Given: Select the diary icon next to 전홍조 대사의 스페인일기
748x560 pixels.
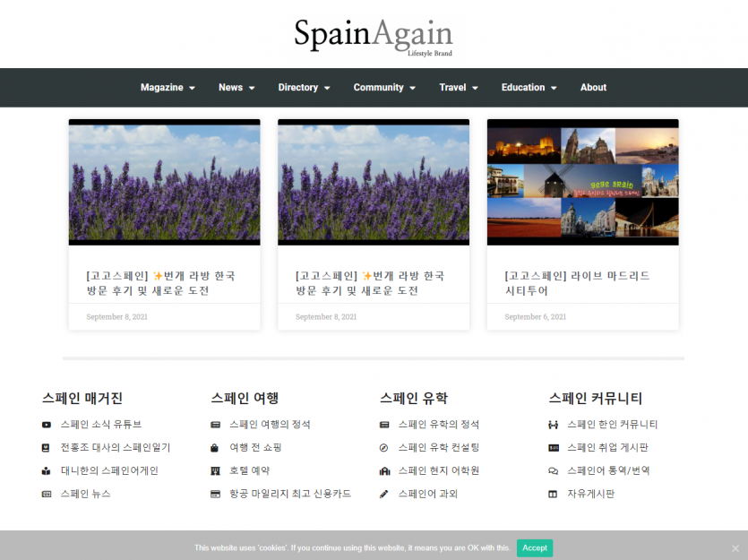Looking at the screenshot, I should point(46,447).
